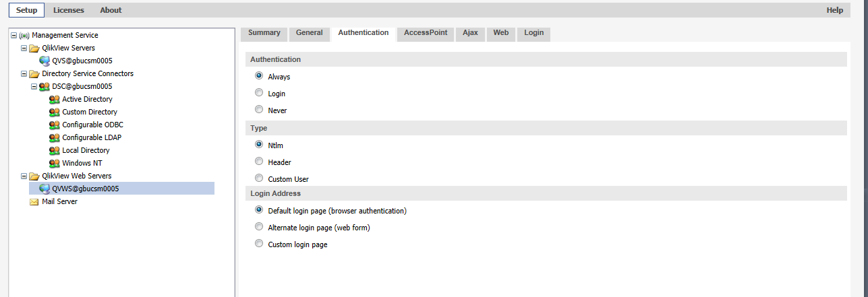
Task: Select Local Directory label in tree
Action: tap(86, 150)
